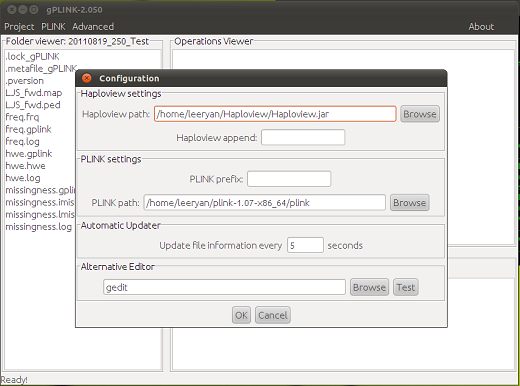This screenshot has height=386, width=520.
Task: Click the Haploview append field
Action: pyautogui.click(x=303, y=137)
